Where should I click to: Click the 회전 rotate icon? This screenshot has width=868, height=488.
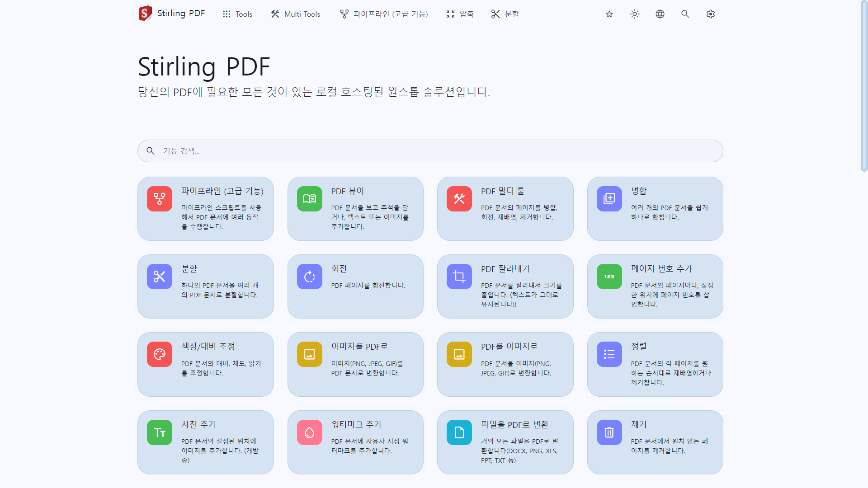[x=310, y=277]
